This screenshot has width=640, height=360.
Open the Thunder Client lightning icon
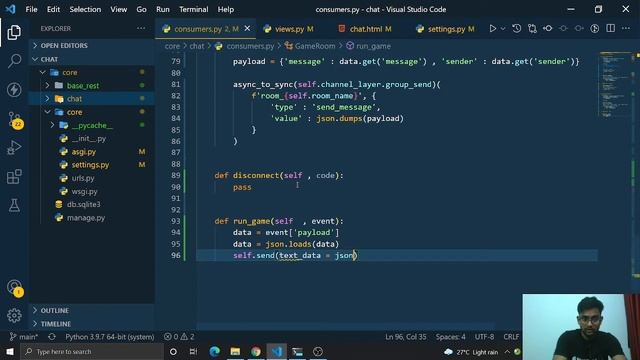pyautogui.click(x=14, y=89)
